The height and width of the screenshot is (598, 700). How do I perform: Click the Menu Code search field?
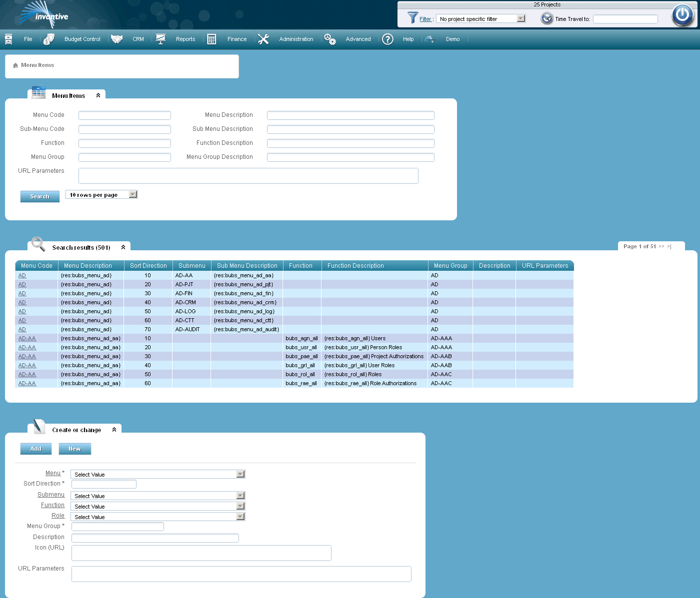(124, 115)
